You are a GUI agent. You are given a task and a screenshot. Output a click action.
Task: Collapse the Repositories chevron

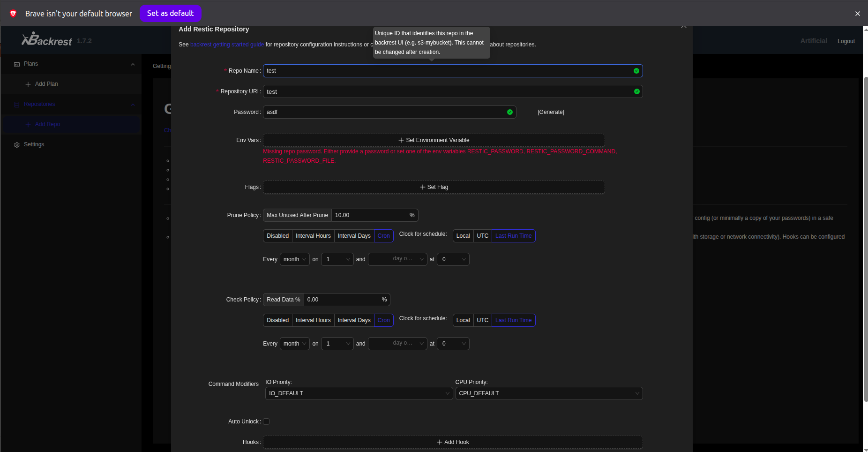[133, 105]
